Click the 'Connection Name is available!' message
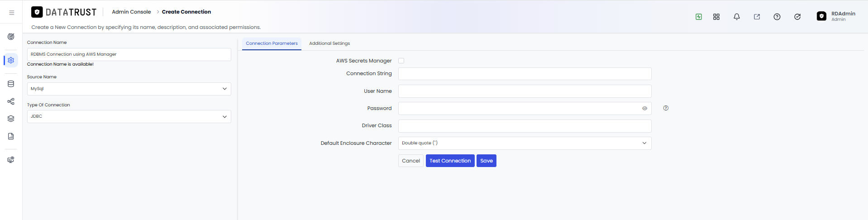 [60, 64]
